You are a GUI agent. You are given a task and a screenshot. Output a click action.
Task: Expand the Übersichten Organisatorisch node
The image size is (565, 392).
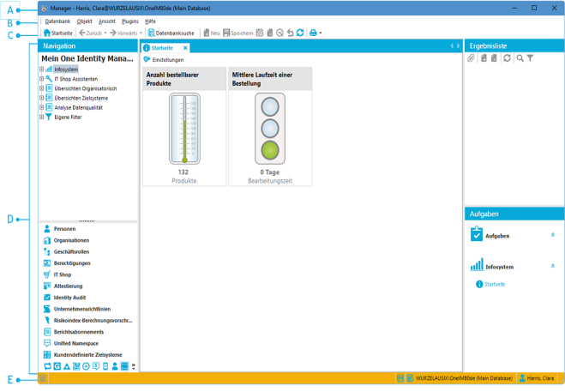point(41,88)
